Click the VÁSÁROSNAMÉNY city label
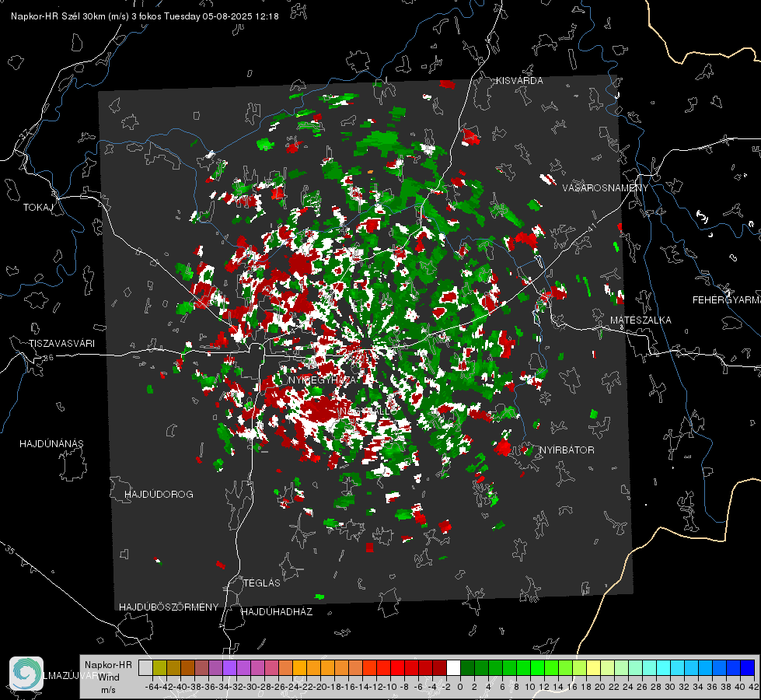The height and width of the screenshot is (700, 761). (606, 188)
